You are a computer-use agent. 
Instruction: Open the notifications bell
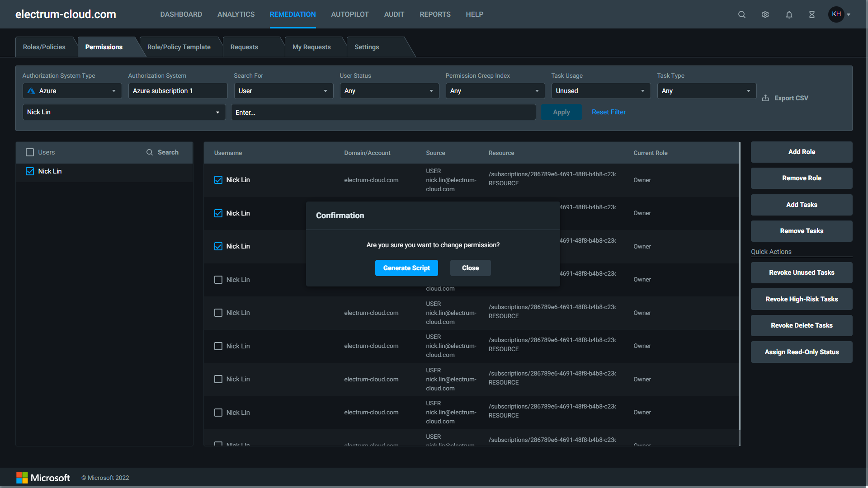pyautogui.click(x=789, y=14)
